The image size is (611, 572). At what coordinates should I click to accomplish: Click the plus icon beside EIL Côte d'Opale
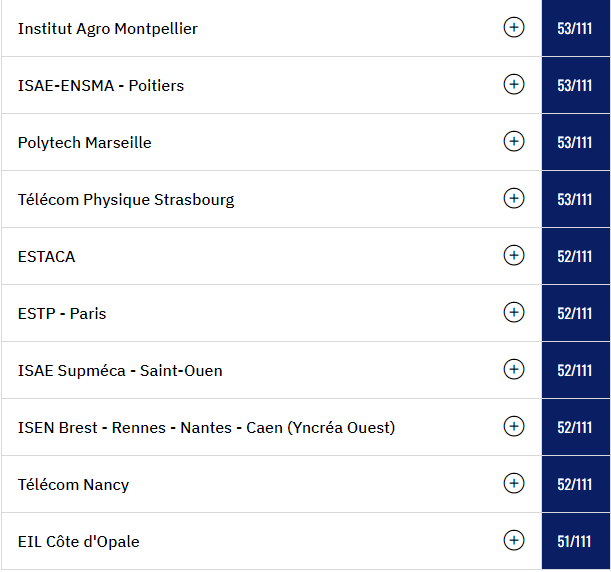click(x=514, y=540)
